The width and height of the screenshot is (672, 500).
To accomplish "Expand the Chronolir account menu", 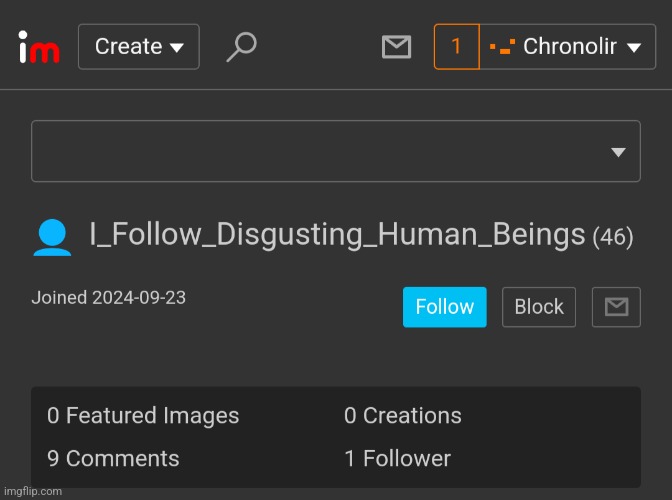I will pos(568,47).
